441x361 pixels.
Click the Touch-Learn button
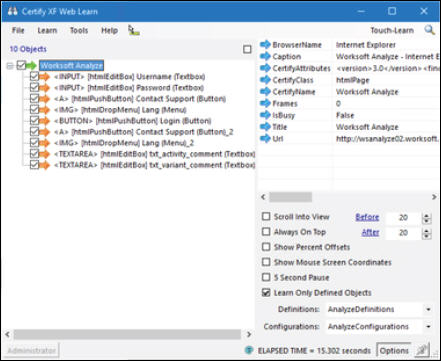pos(392,30)
